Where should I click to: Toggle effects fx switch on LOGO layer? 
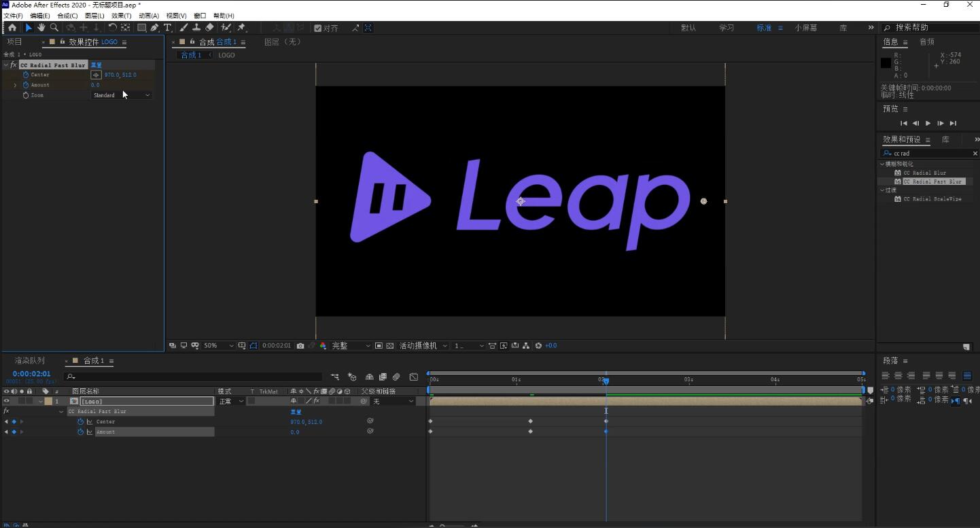pos(315,402)
